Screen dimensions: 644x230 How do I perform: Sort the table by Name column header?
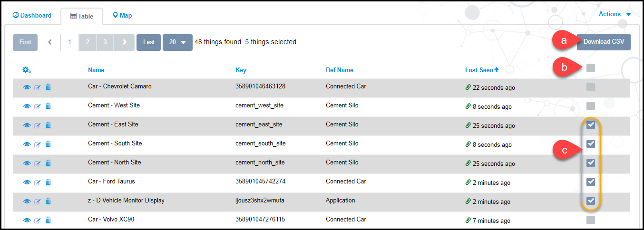pyautogui.click(x=96, y=70)
